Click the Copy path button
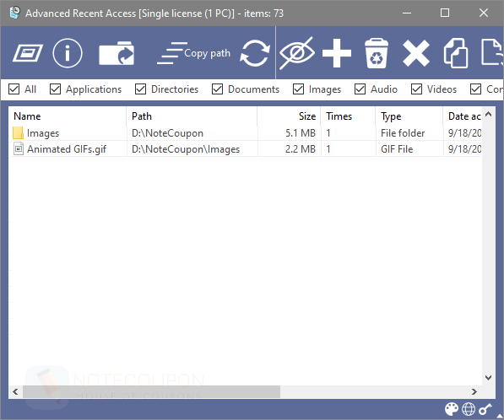This screenshot has height=420, width=504. click(193, 53)
